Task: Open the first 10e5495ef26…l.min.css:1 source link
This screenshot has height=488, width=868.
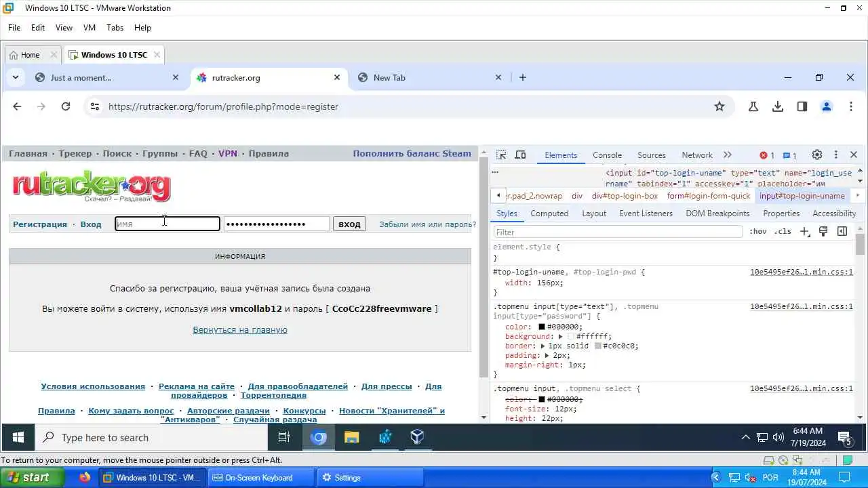Action: pos(801,272)
